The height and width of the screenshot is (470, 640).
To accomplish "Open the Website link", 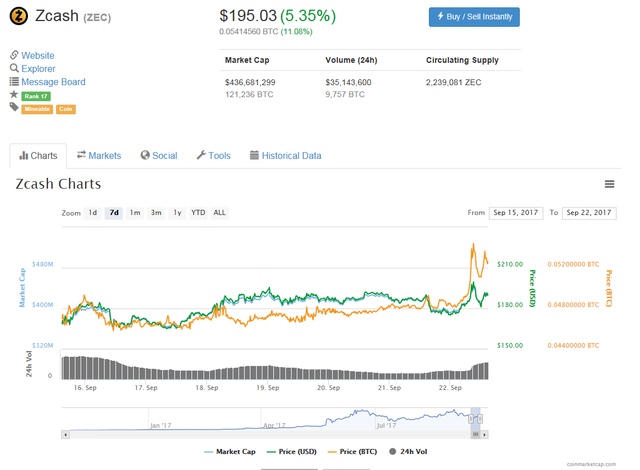I will 38,55.
